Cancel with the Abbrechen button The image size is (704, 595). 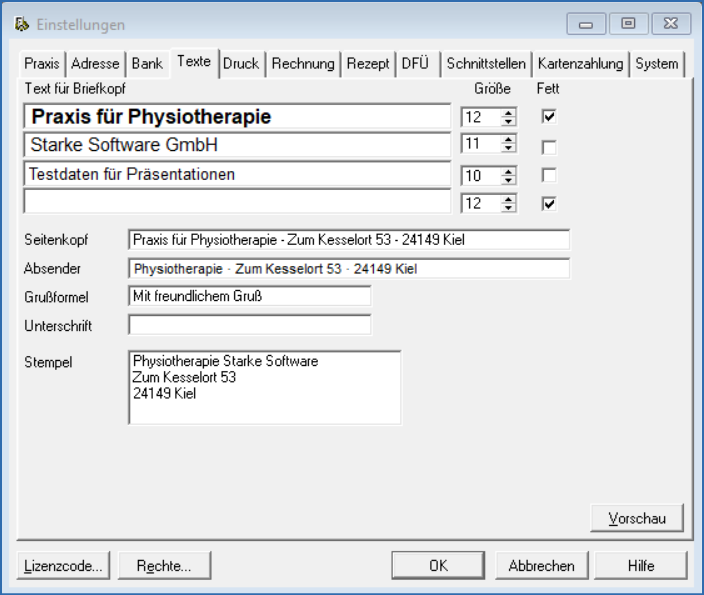coord(541,565)
